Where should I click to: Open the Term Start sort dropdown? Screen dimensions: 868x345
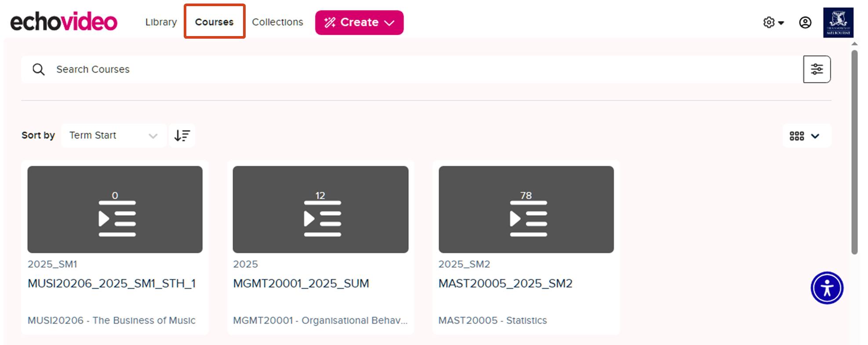click(x=113, y=135)
